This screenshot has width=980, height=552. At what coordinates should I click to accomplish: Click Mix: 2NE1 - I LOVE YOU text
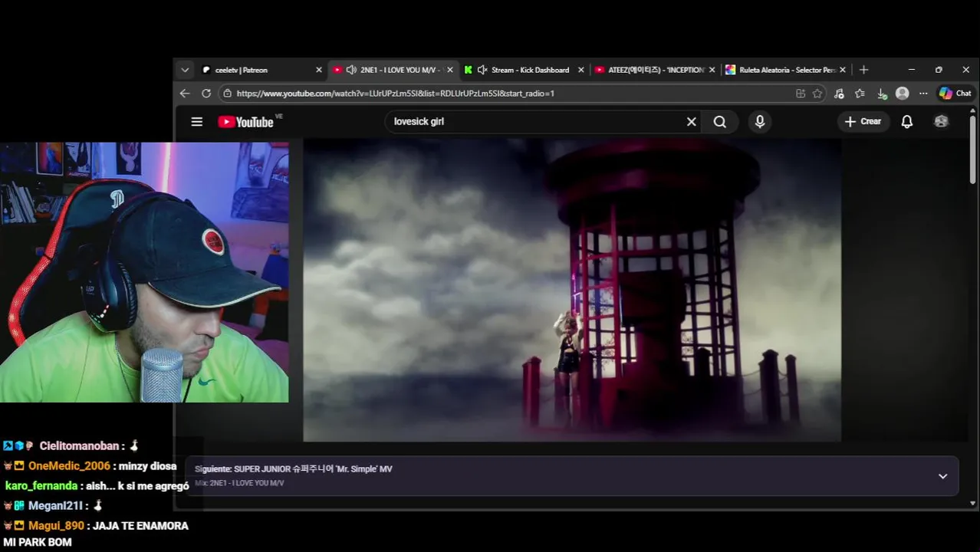[x=239, y=483]
